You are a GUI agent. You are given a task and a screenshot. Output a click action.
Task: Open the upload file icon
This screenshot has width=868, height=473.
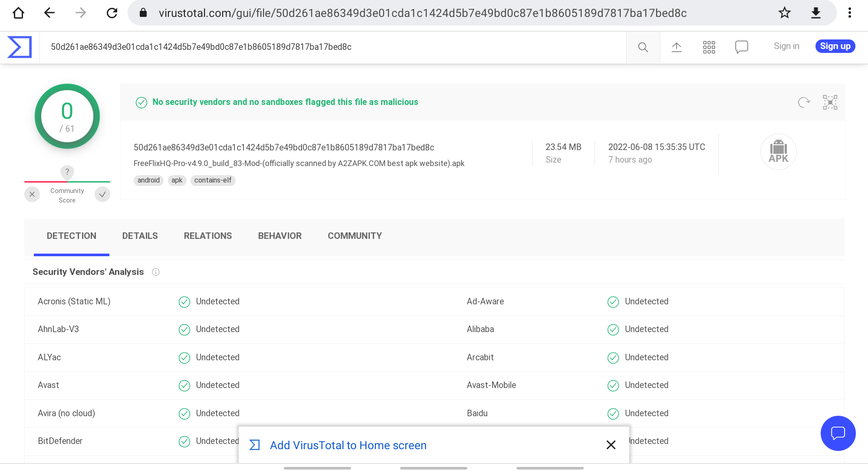coord(676,47)
